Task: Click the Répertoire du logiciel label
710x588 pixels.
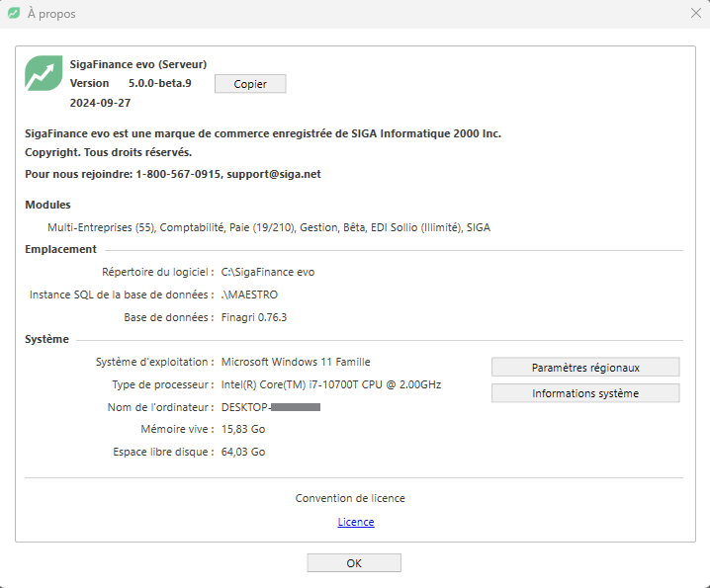Action: coord(157,272)
